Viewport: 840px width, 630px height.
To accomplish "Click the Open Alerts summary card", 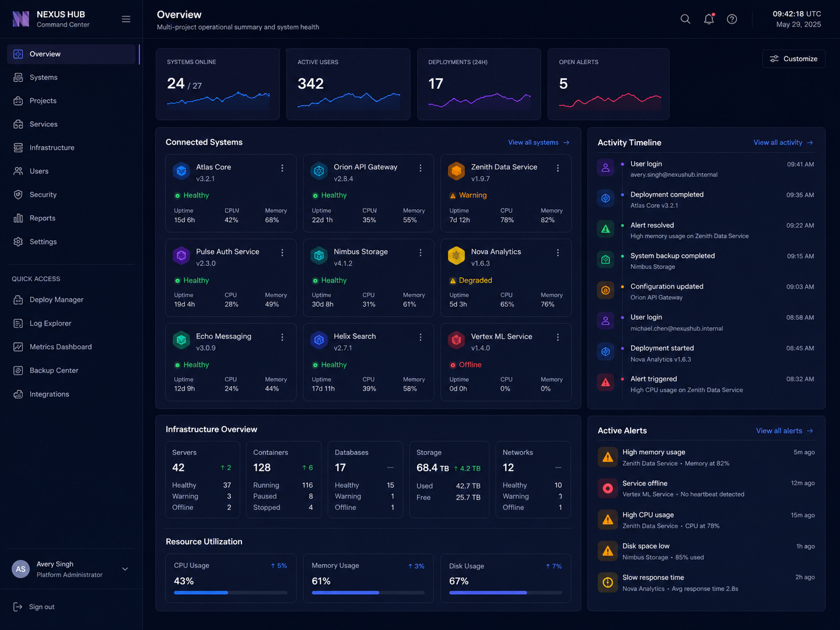I will (x=609, y=84).
